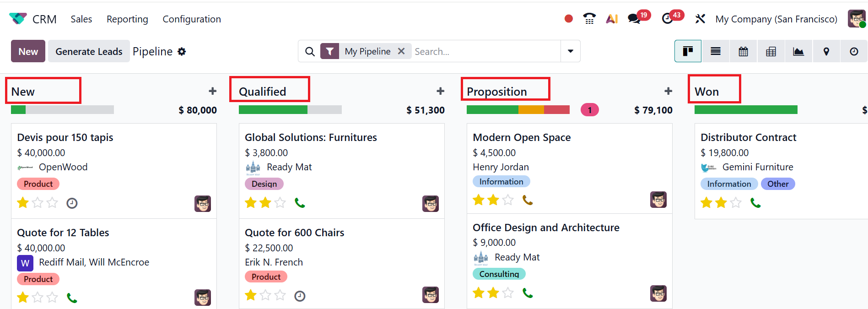Open the VoIP phone icon

[x=589, y=19]
